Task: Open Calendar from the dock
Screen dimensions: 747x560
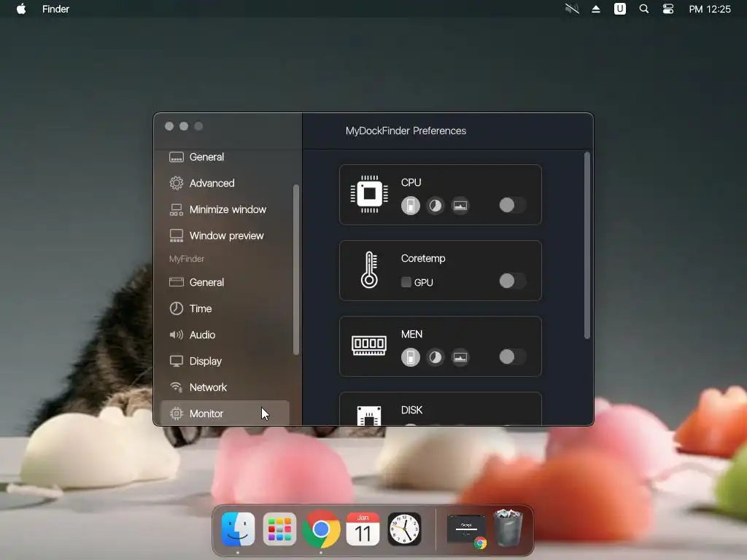Action: click(x=363, y=529)
